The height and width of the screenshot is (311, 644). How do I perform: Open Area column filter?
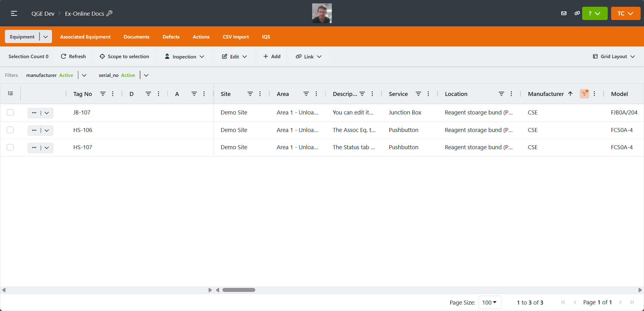(306, 94)
